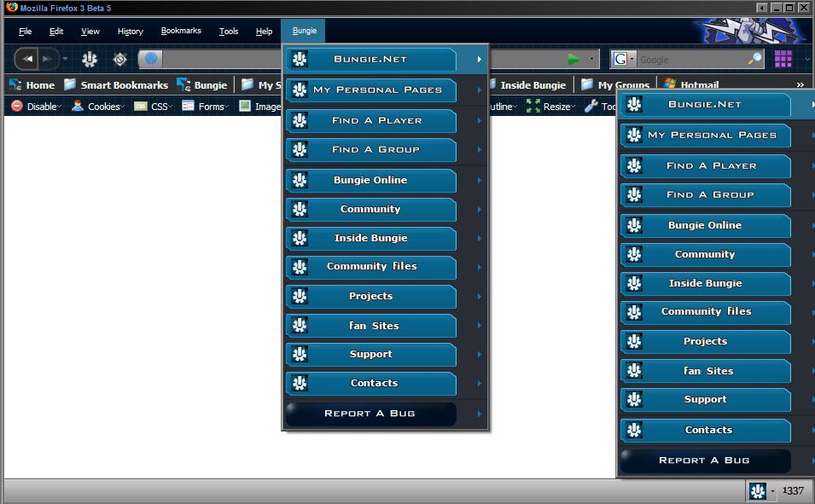Click Support in the right-side Bungie menu
Viewport: 815px width, 504px height.
[705, 399]
